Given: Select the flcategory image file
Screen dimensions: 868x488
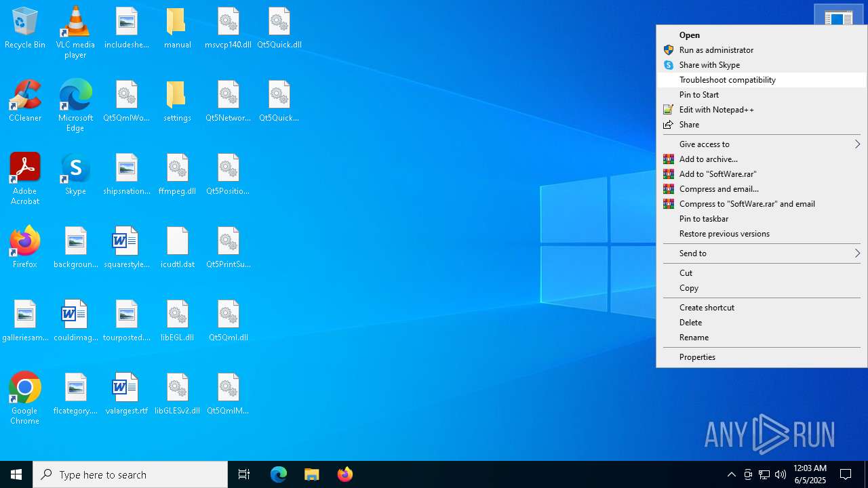Looking at the screenshot, I should [x=75, y=394].
